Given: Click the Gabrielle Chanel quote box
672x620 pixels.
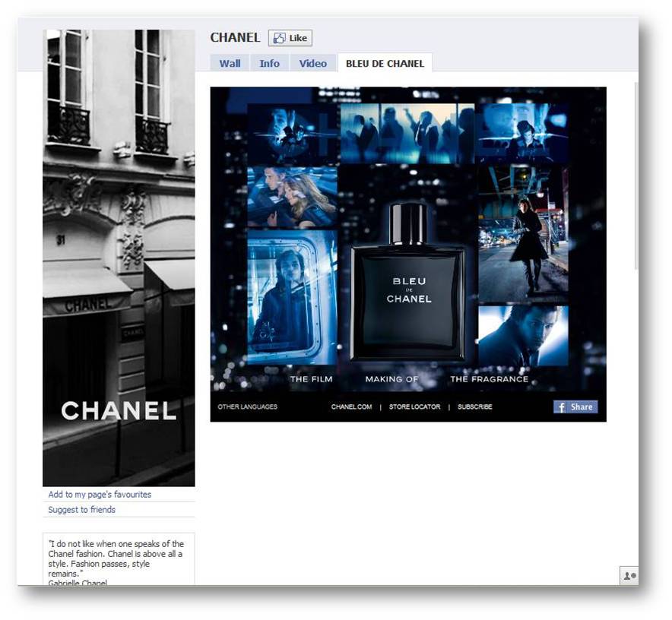Looking at the screenshot, I should (119, 559).
